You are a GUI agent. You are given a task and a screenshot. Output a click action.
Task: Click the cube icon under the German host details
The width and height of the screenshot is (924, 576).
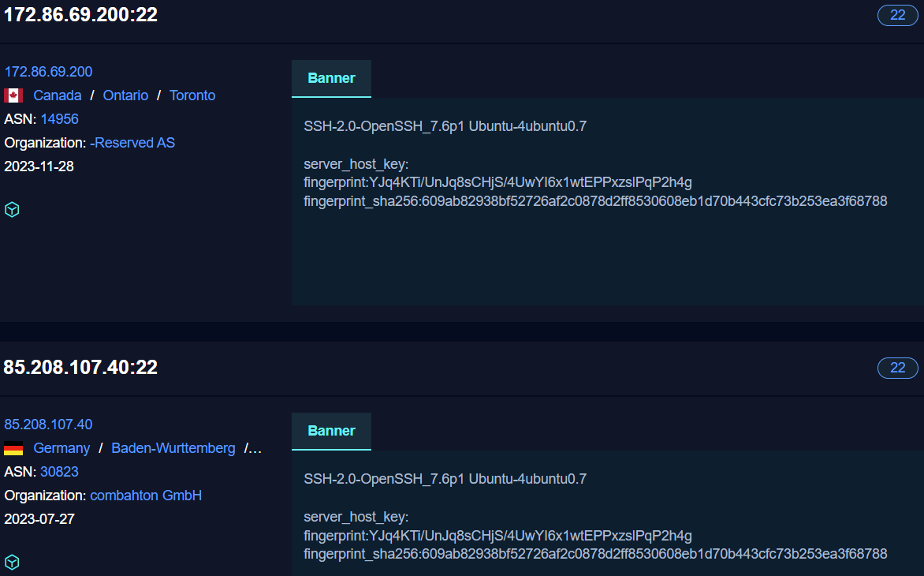pyautogui.click(x=12, y=562)
